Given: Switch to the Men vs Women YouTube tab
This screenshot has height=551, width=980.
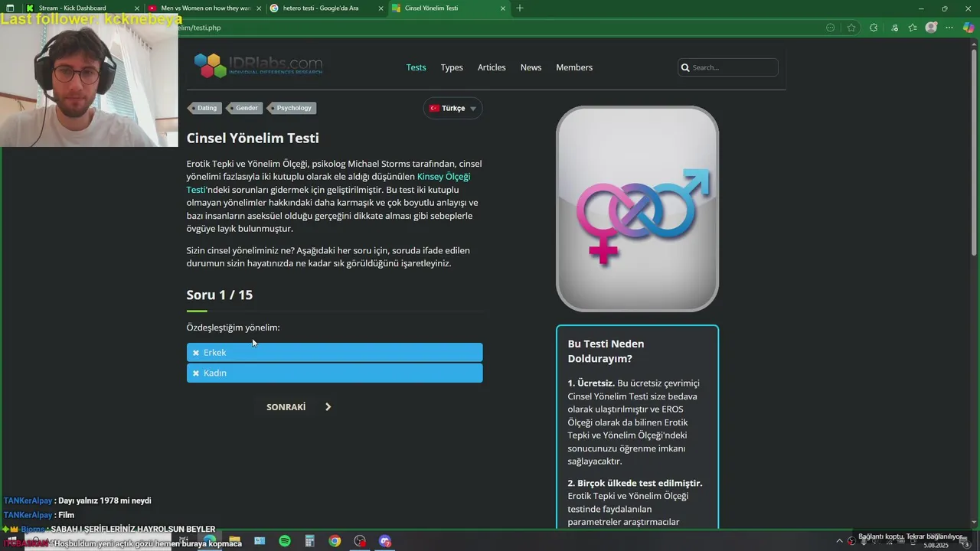Looking at the screenshot, I should pyautogui.click(x=205, y=8).
